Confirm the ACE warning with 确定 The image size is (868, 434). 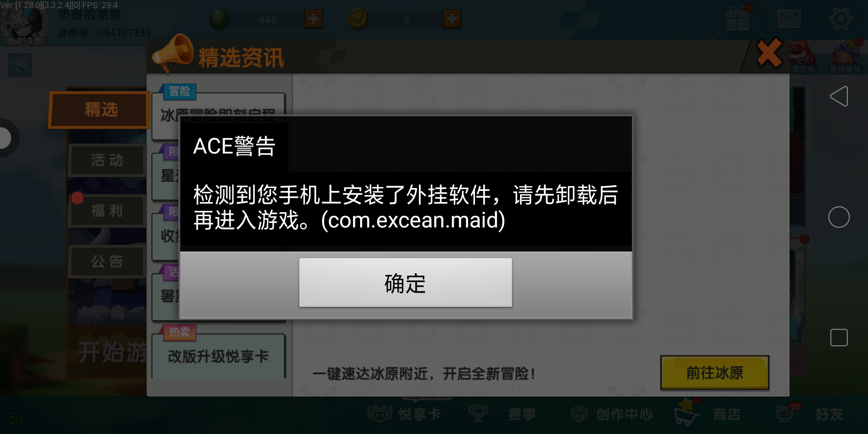pyautogui.click(x=405, y=283)
